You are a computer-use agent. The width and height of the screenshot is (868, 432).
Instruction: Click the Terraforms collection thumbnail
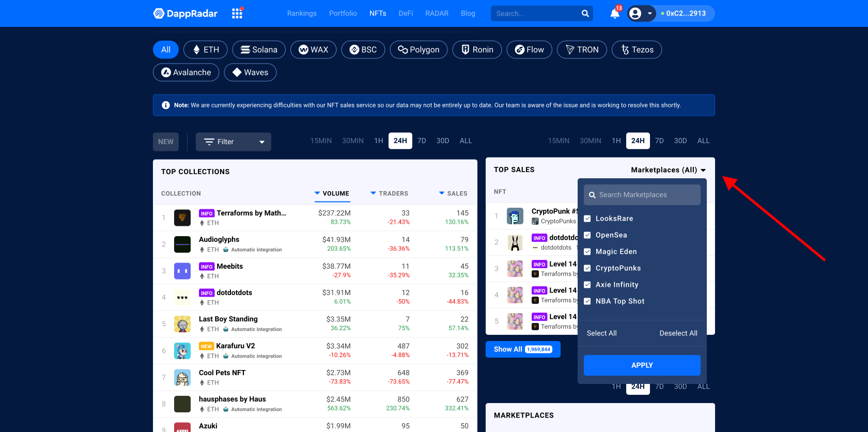pyautogui.click(x=182, y=218)
